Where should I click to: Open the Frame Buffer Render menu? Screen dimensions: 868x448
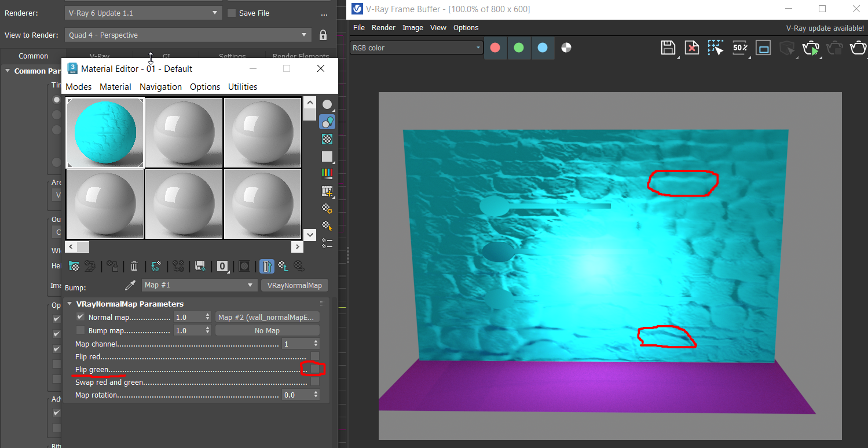click(383, 27)
